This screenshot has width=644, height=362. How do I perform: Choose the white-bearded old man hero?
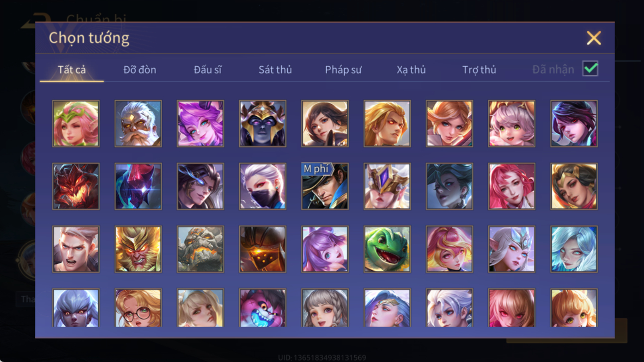click(x=138, y=124)
